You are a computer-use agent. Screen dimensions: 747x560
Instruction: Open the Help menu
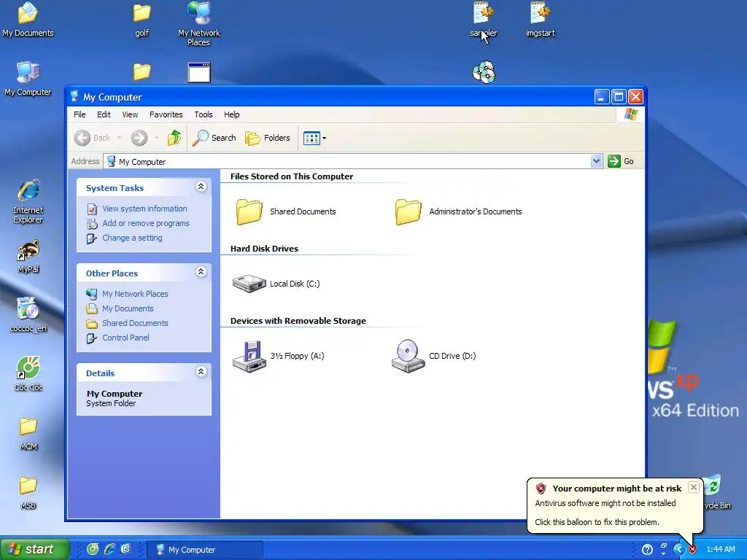[231, 114]
